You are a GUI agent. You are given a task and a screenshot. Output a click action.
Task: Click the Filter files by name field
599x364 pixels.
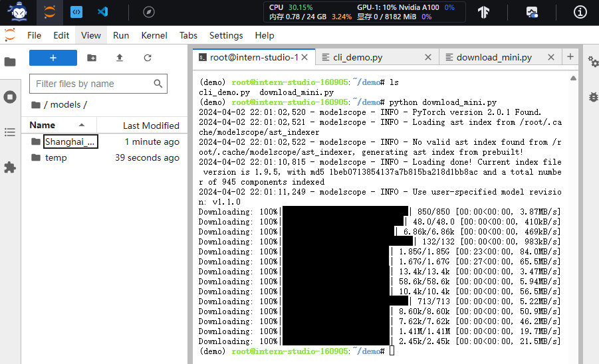point(98,84)
